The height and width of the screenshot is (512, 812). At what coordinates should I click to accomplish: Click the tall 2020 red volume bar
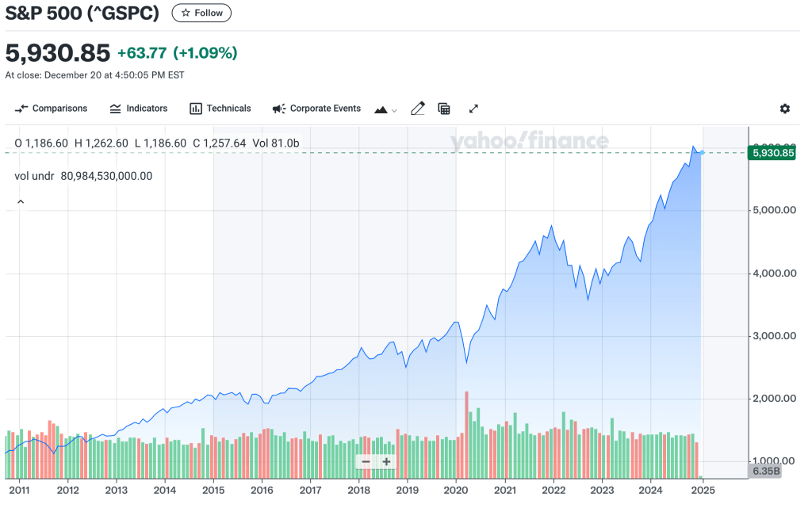tap(466, 432)
